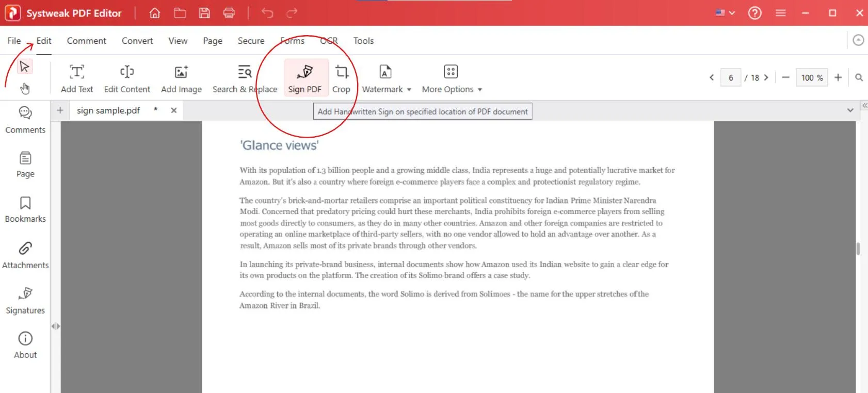Activate the arrow selection cursor tool
The height and width of the screenshot is (393, 868).
[24, 67]
